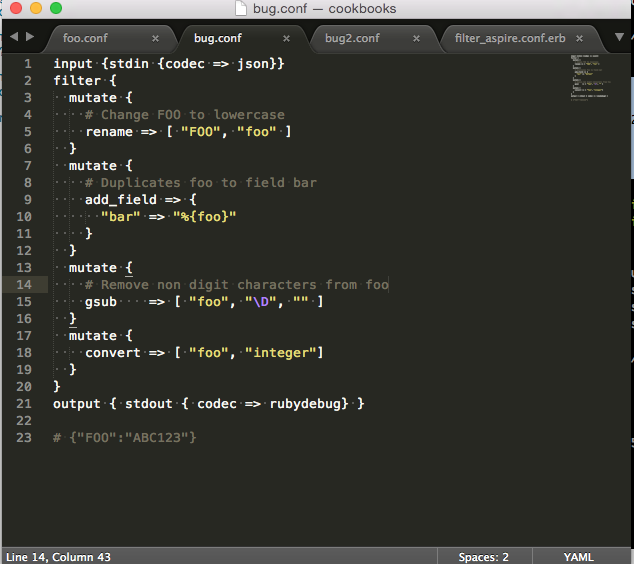The height and width of the screenshot is (564, 634).
Task: Close the bug2.conf tab
Action: coord(416,38)
